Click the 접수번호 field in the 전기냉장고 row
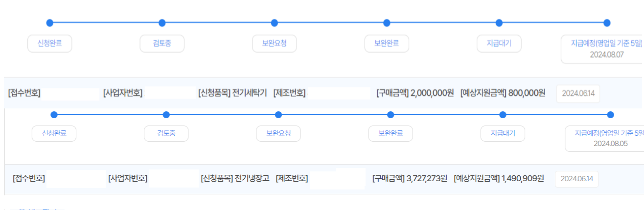Viewport: 644px width, 210px height. coord(76,179)
